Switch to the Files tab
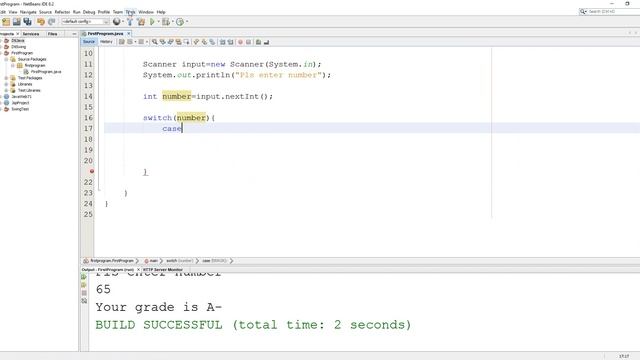The width and height of the screenshot is (640, 360). click(53, 34)
